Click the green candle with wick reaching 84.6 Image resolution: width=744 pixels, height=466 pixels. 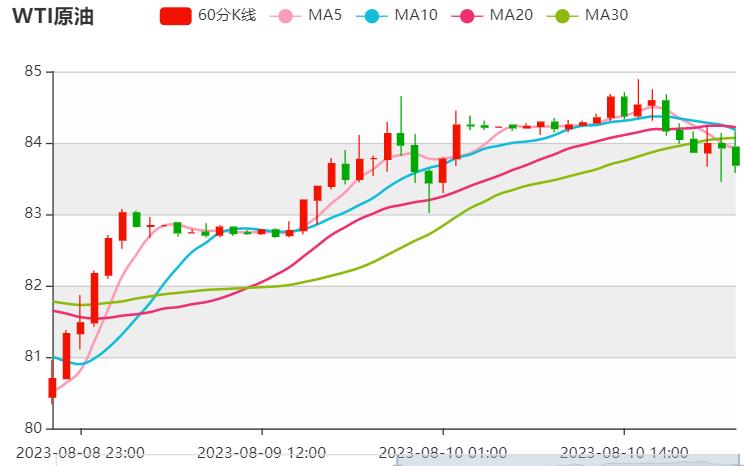(x=400, y=139)
